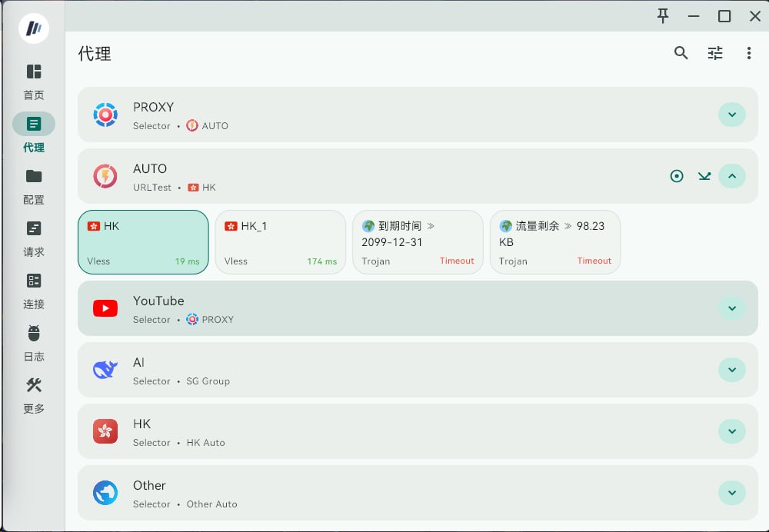
Task: Click the HK flag group icon
Action: pyautogui.click(x=105, y=431)
